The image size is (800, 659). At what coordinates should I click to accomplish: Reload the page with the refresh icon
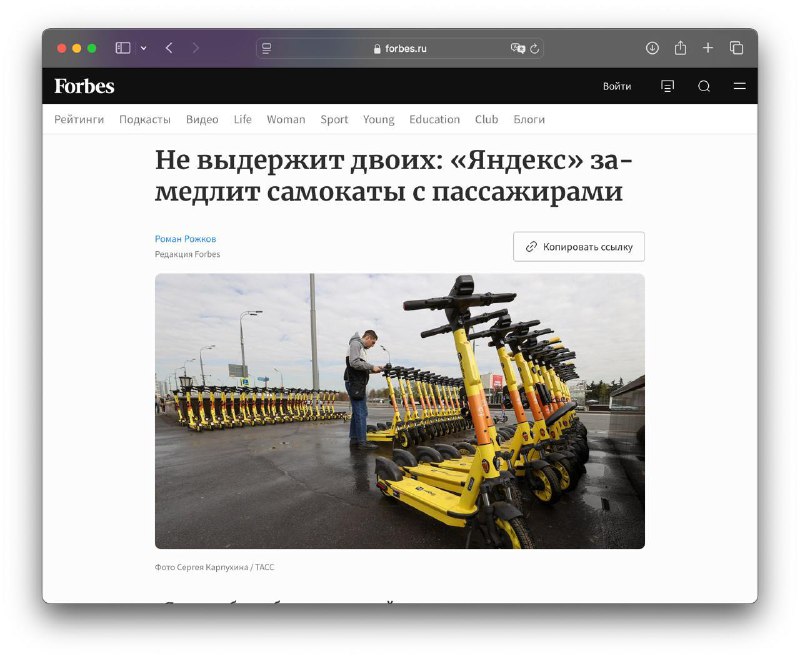tap(534, 48)
